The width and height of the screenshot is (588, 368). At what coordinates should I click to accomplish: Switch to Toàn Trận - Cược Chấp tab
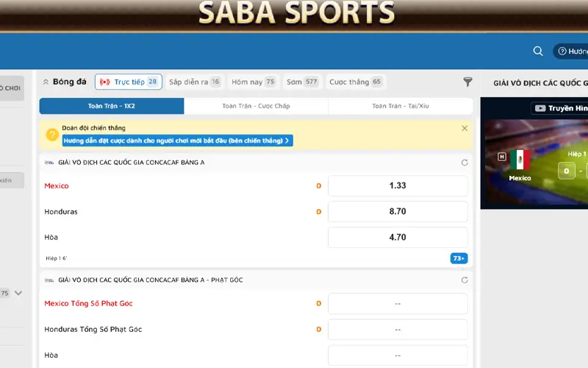coord(256,106)
